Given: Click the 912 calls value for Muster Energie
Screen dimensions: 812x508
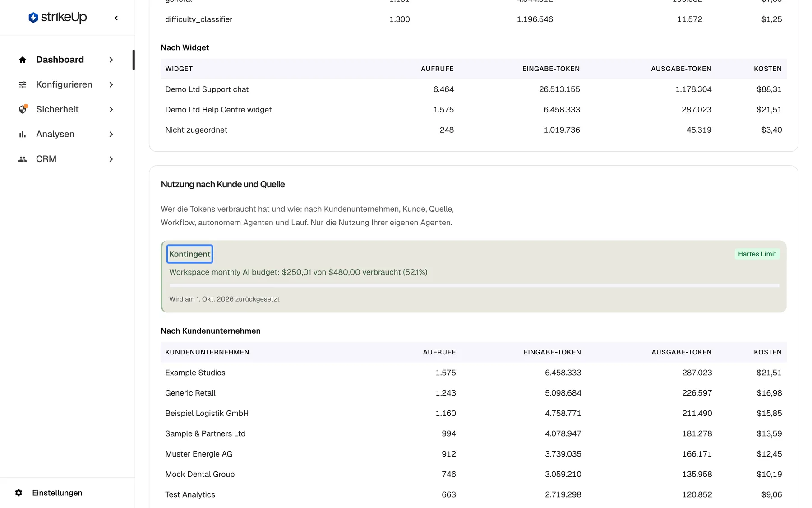Looking at the screenshot, I should 449,454.
